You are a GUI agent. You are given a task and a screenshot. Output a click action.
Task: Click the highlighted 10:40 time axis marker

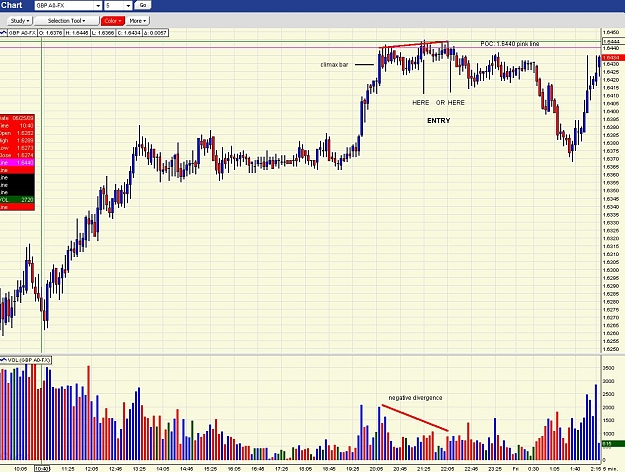[42, 469]
